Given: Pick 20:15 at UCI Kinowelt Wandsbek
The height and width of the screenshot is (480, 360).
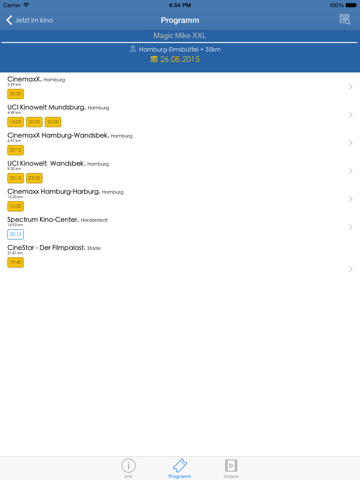Looking at the screenshot, I should (x=16, y=178).
